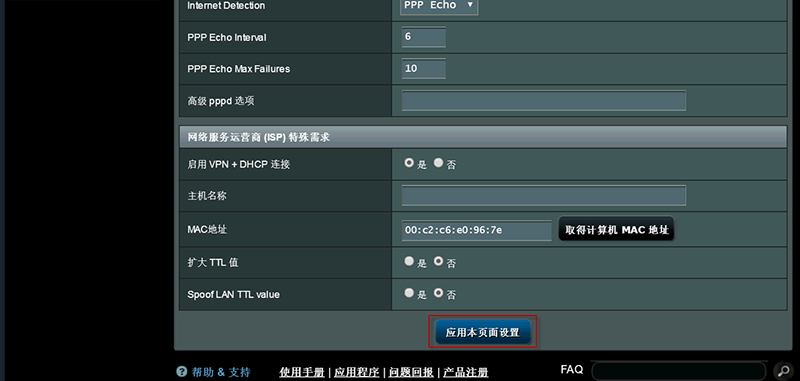Click the 扩大 TTL 值 label

pos(213,263)
